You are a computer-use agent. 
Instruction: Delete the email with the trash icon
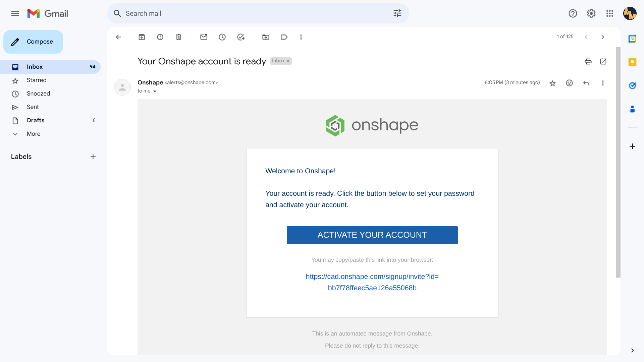[x=178, y=37]
